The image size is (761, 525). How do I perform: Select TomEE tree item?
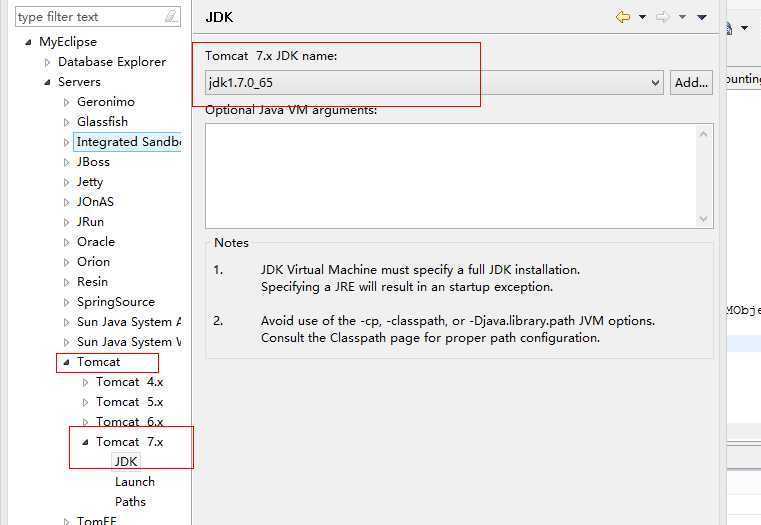point(97,520)
